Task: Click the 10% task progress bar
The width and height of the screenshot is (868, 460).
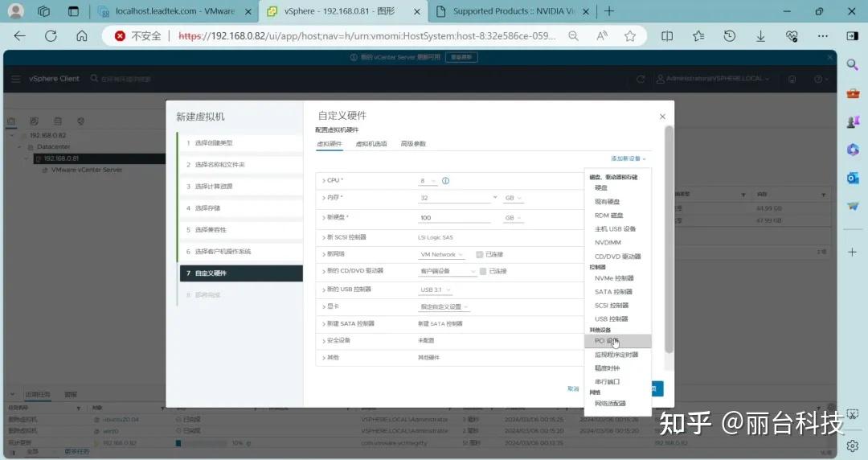Action: (x=201, y=443)
